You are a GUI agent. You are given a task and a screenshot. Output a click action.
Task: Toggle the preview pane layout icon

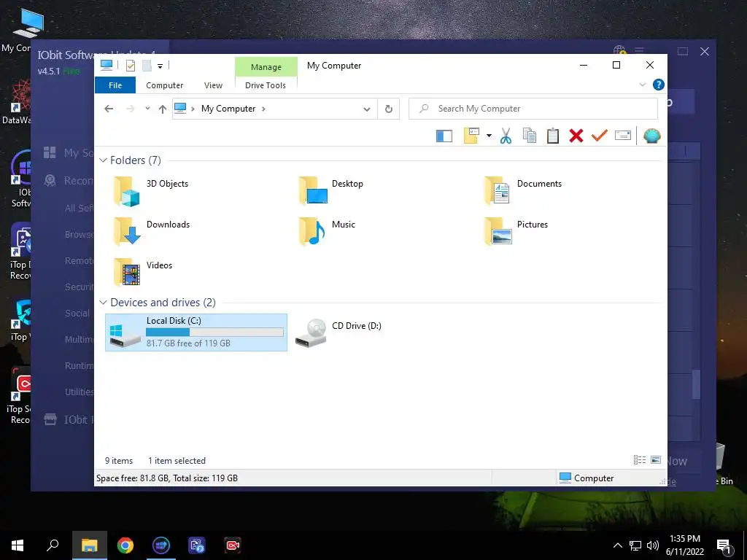(x=444, y=136)
